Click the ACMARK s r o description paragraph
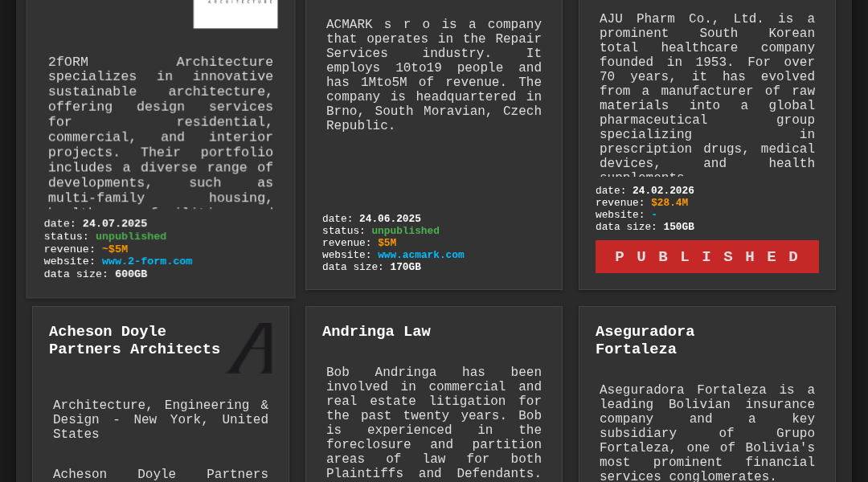Screen dimensions: 868x482 pyautogui.click(x=434, y=75)
